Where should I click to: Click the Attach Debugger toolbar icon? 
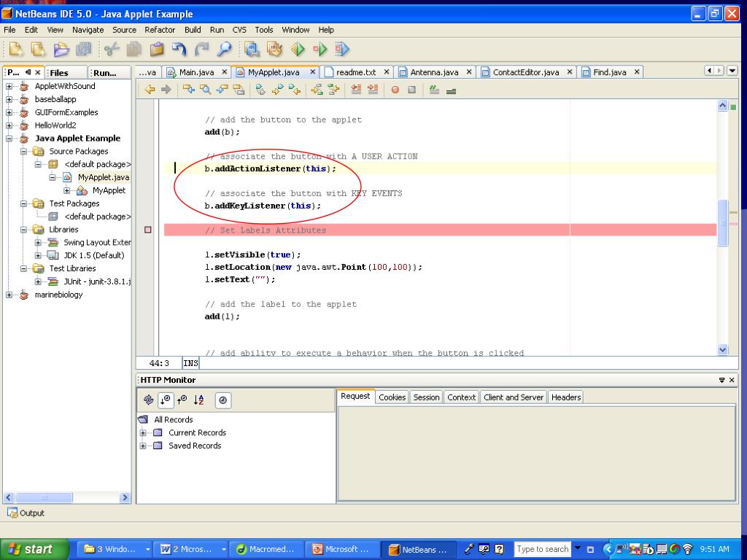pyautogui.click(x=342, y=49)
